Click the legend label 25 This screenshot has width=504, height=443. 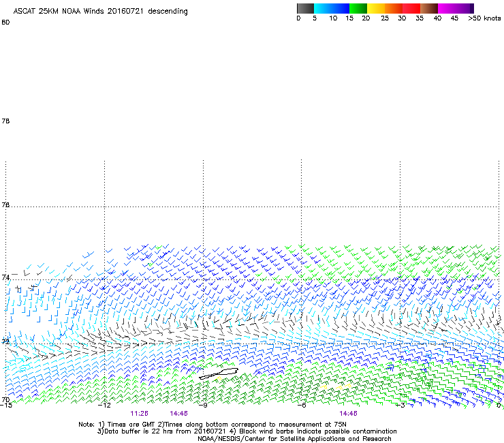click(385, 18)
